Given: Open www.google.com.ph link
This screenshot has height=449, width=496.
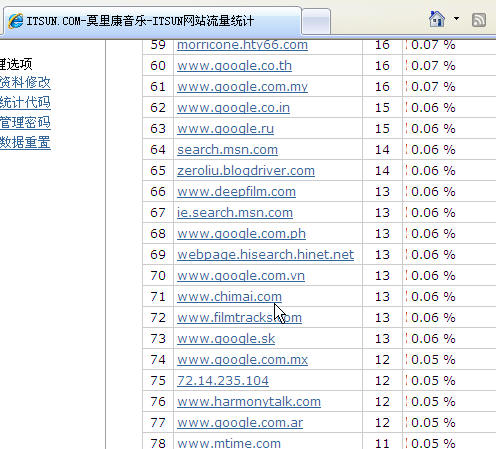Looking at the screenshot, I should coord(241,234).
